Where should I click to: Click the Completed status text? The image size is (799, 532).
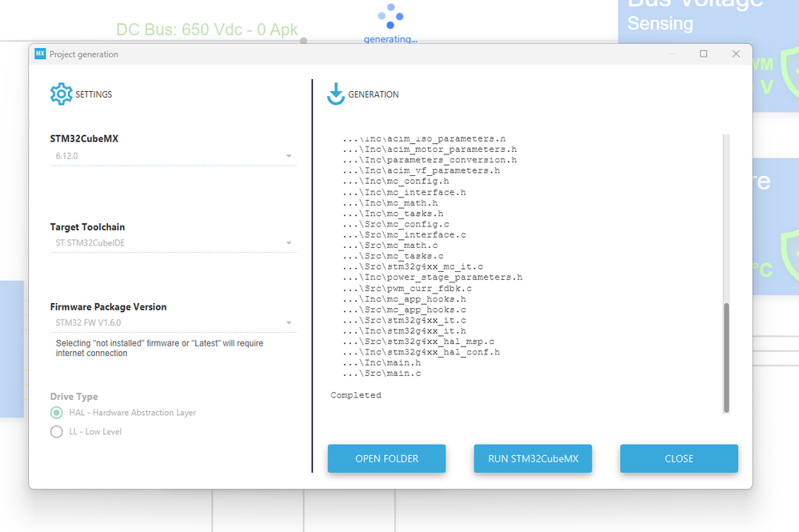pyautogui.click(x=356, y=395)
